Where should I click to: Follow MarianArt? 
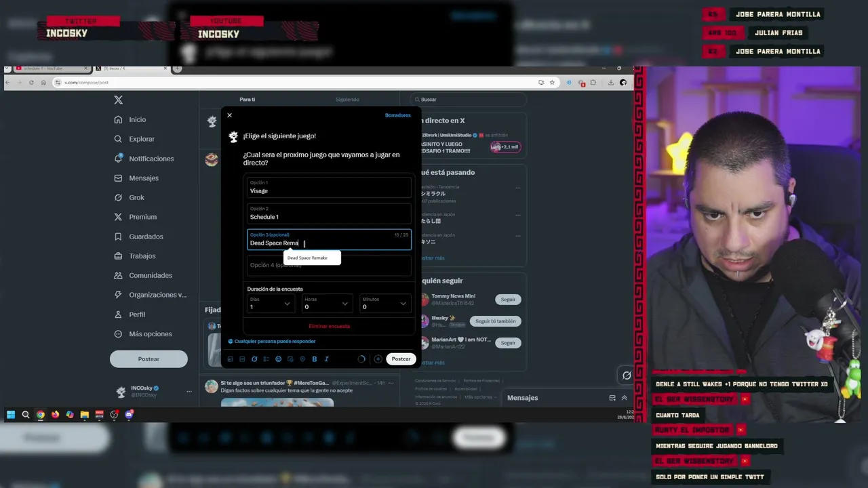click(508, 343)
